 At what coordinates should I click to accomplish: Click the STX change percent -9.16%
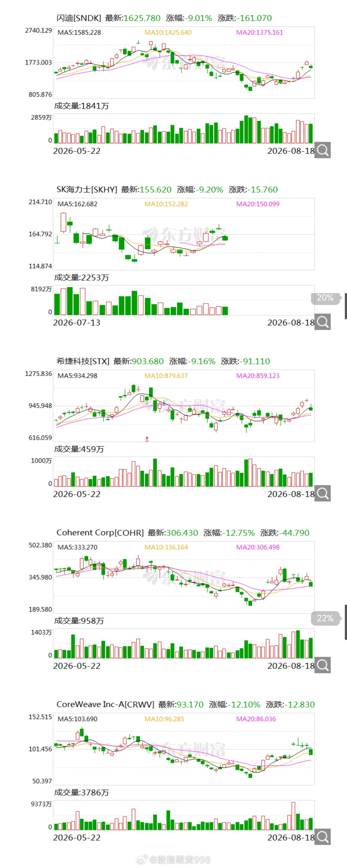(201, 361)
